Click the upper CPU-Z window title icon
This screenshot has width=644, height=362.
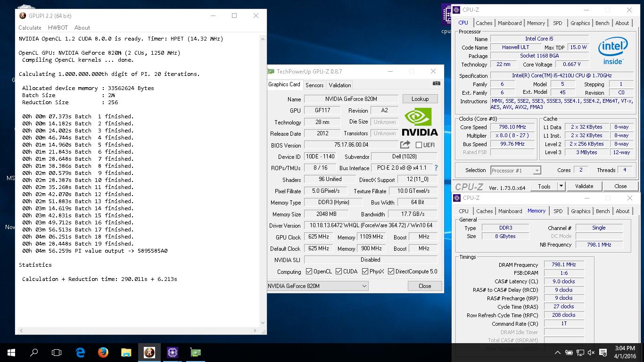pyautogui.click(x=456, y=10)
